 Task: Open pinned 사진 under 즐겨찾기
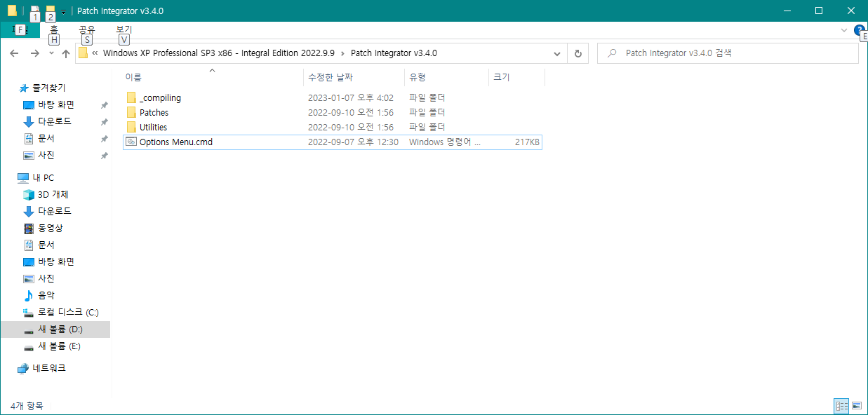click(x=46, y=155)
